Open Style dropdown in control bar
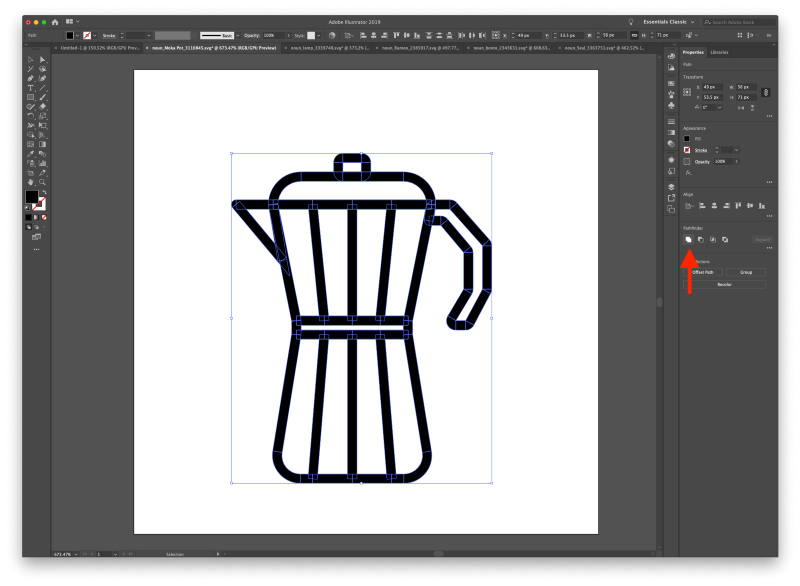Image resolution: width=800 pixels, height=586 pixels. [x=318, y=35]
